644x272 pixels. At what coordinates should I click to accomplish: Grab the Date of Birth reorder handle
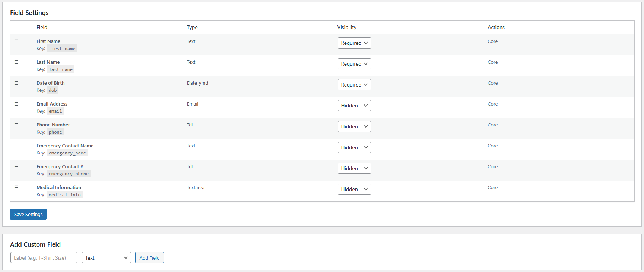coord(16,83)
